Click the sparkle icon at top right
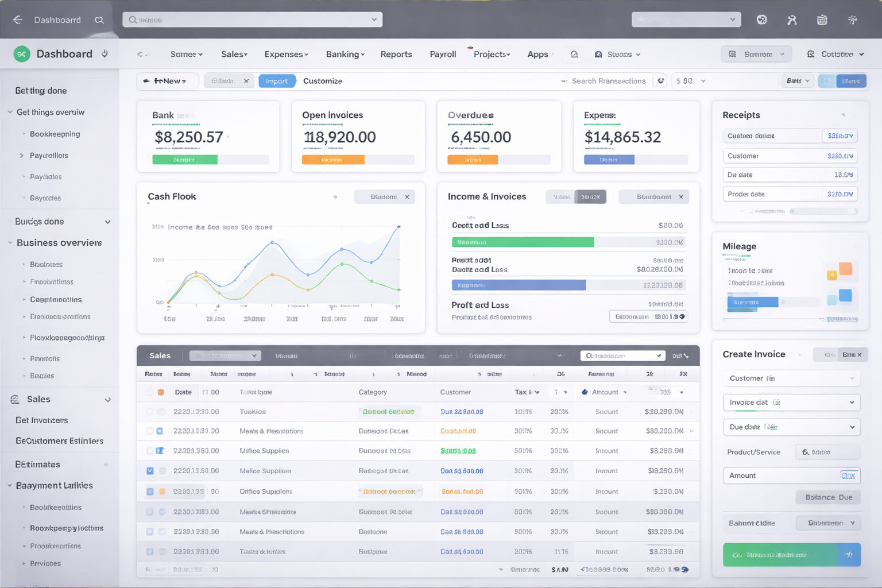Viewport: 882px width, 588px height. tap(853, 20)
